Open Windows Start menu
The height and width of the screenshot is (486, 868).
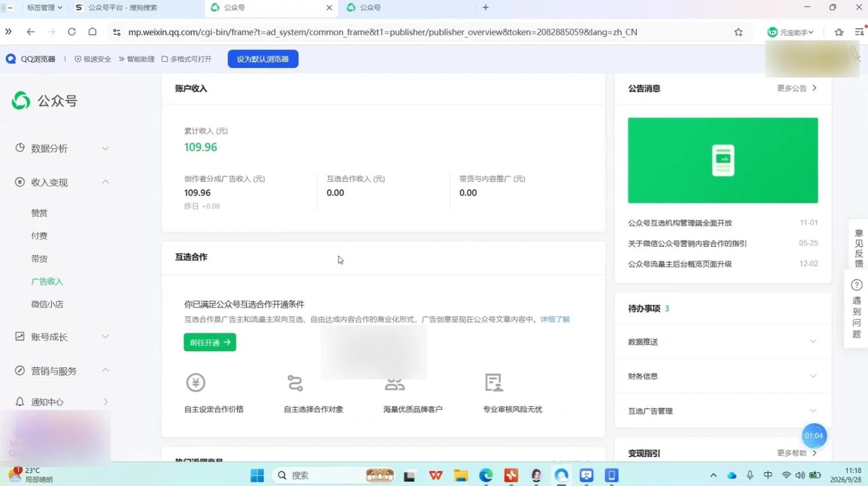(257, 475)
